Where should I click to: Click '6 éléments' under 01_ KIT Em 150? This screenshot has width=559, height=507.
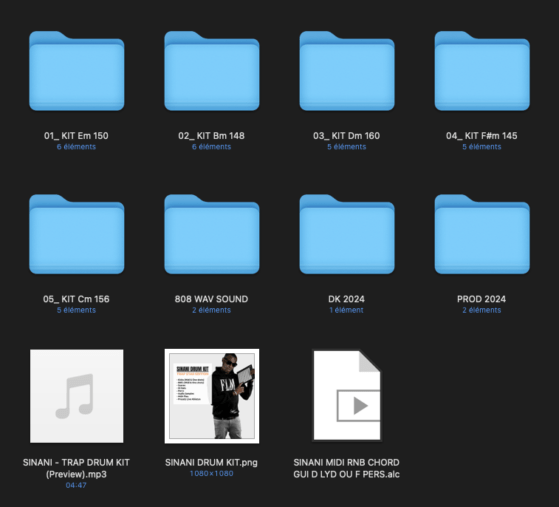point(76,147)
